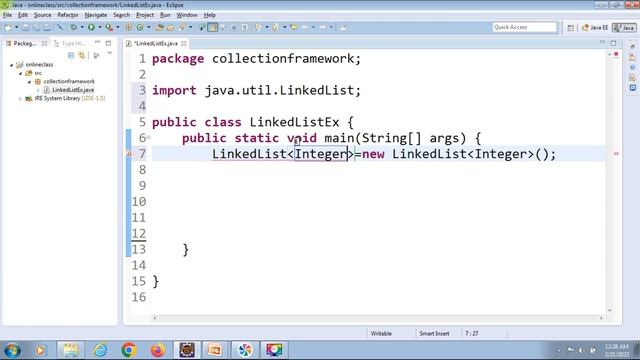This screenshot has height=360, width=640.
Task: Select the Type Hierarchy tab
Action: pos(70,43)
